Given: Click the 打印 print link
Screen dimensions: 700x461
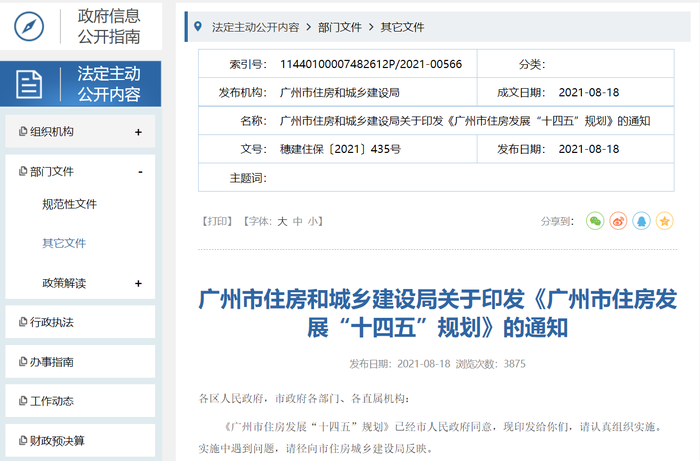Looking at the screenshot, I should point(217,221).
